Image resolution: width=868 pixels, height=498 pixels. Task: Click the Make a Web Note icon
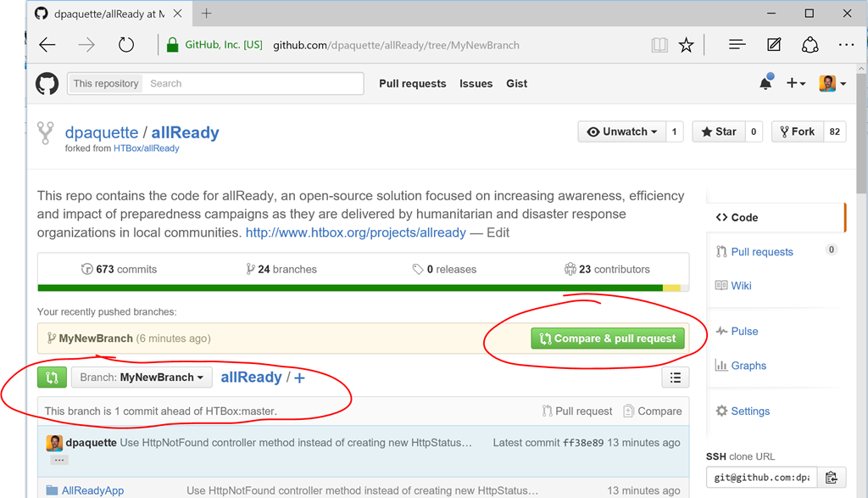(774, 45)
